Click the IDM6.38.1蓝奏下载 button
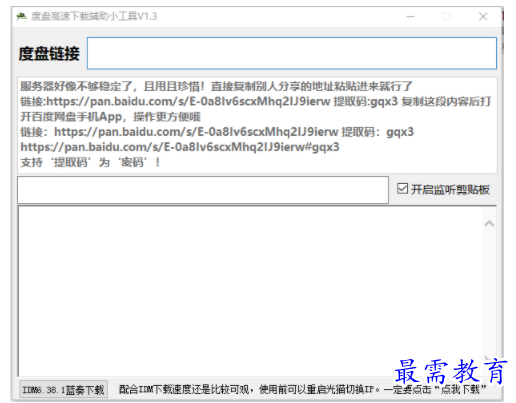516x403 pixels. [x=63, y=389]
